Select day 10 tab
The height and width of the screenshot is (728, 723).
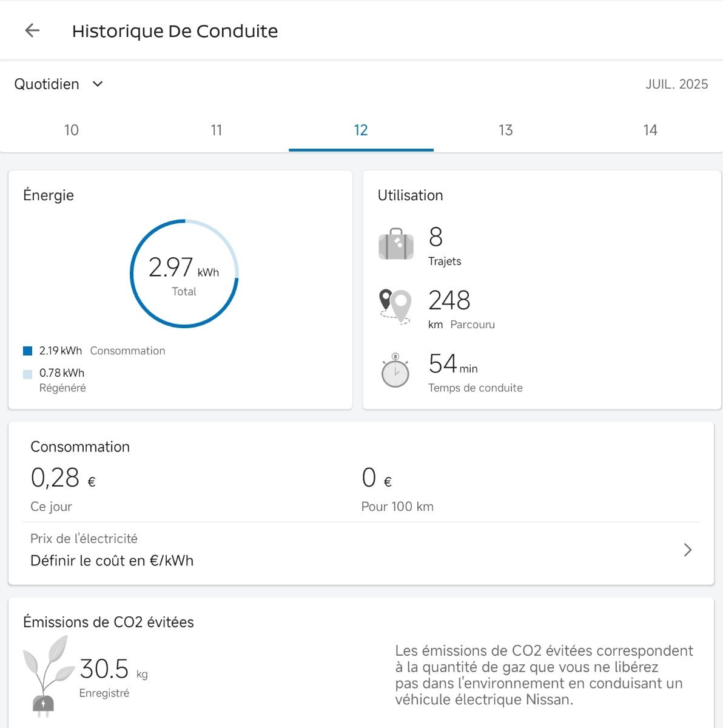72,130
